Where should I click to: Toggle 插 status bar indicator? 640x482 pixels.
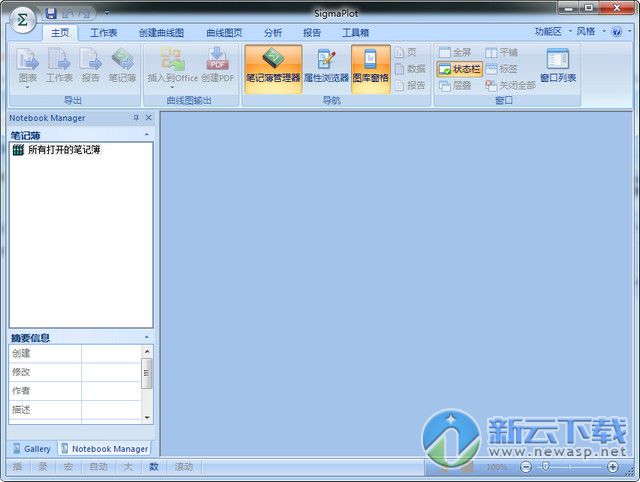(17, 466)
